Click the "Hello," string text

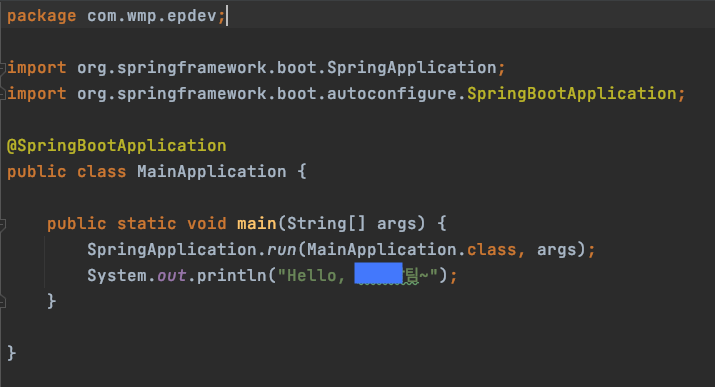tap(311, 276)
